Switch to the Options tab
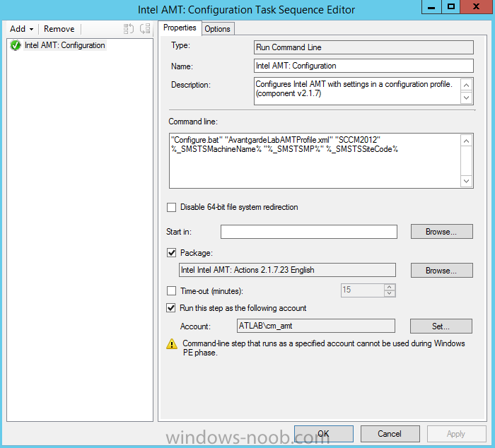Viewport: 495px width, 448px height. coord(218,29)
